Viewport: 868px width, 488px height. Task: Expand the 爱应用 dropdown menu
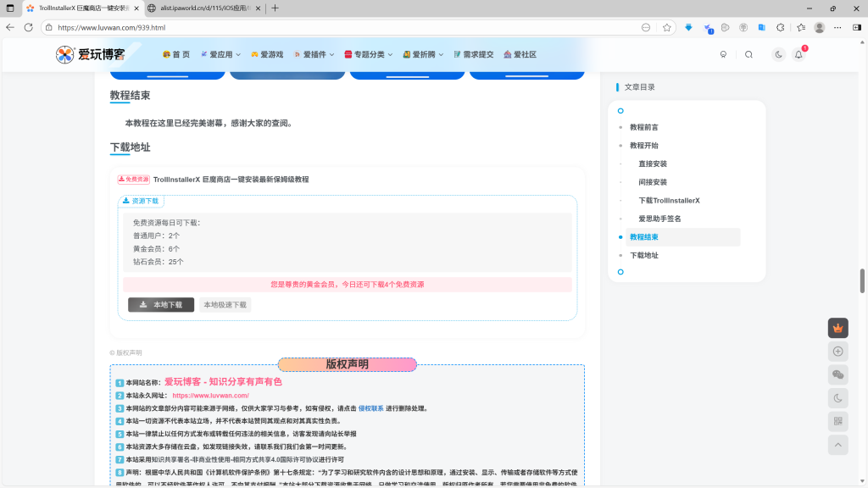220,54
